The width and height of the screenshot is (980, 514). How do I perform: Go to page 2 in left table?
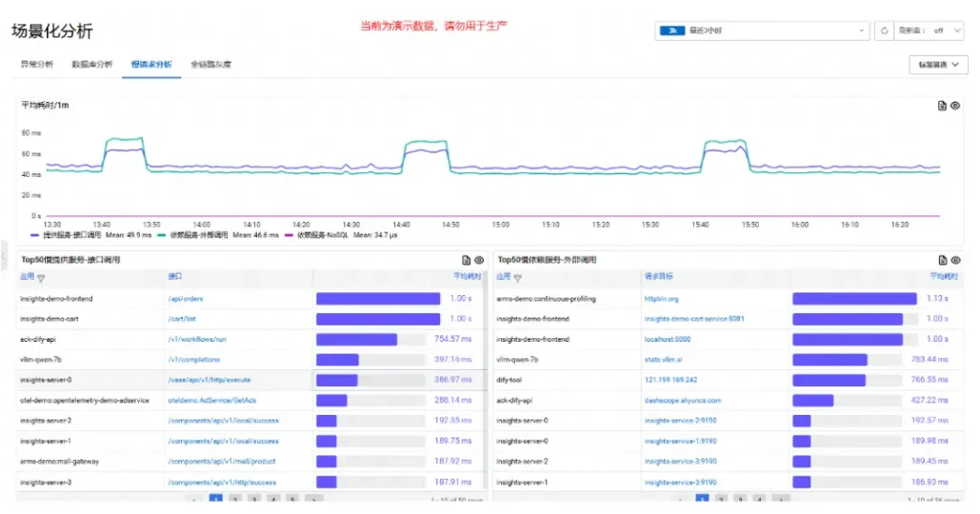pyautogui.click(x=235, y=499)
